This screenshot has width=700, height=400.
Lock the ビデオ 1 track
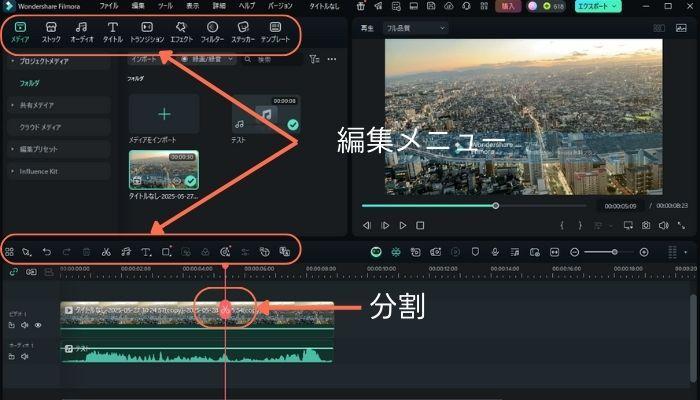pos(12,325)
